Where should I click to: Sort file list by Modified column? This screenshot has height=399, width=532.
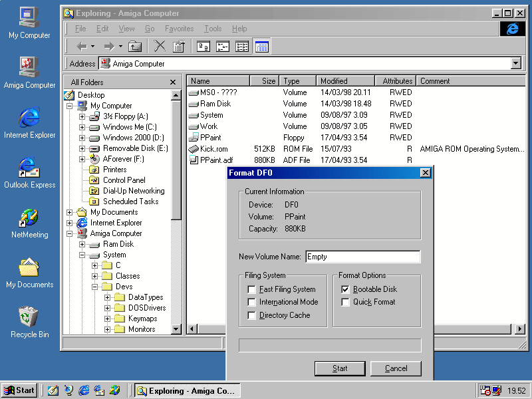[x=345, y=80]
